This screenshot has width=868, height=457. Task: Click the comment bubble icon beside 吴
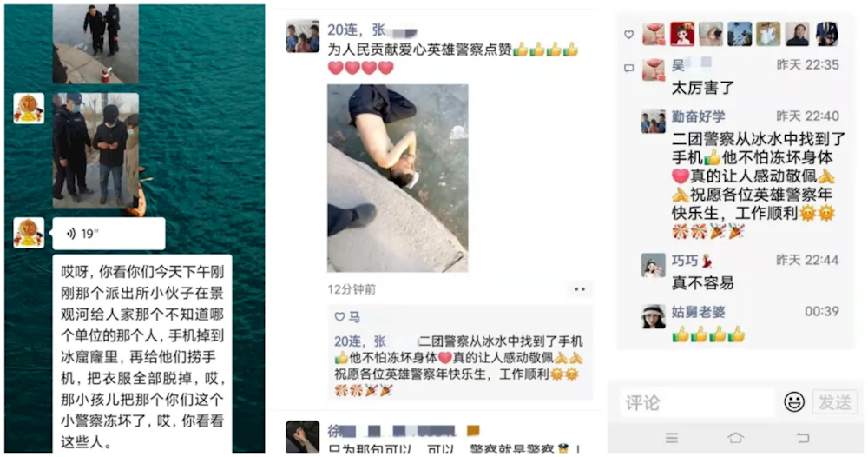(628, 68)
